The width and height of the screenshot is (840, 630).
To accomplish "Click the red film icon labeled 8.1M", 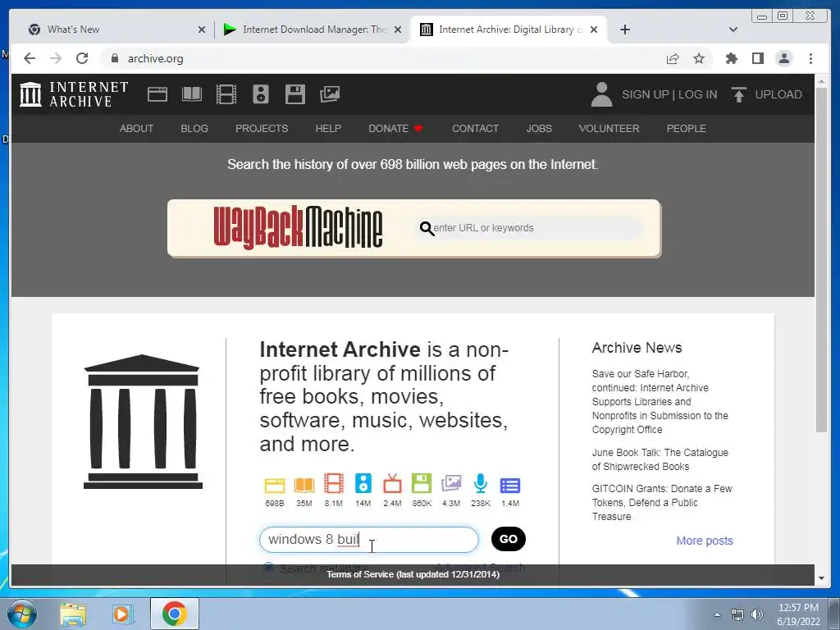I will (x=333, y=484).
